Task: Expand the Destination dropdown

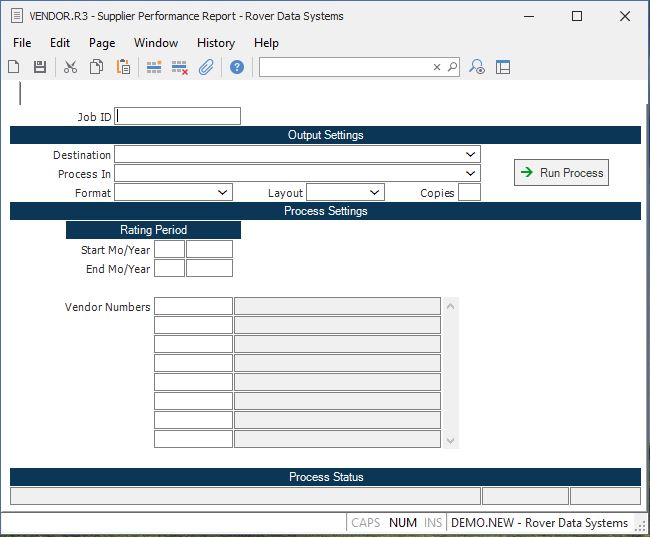Action: click(470, 155)
